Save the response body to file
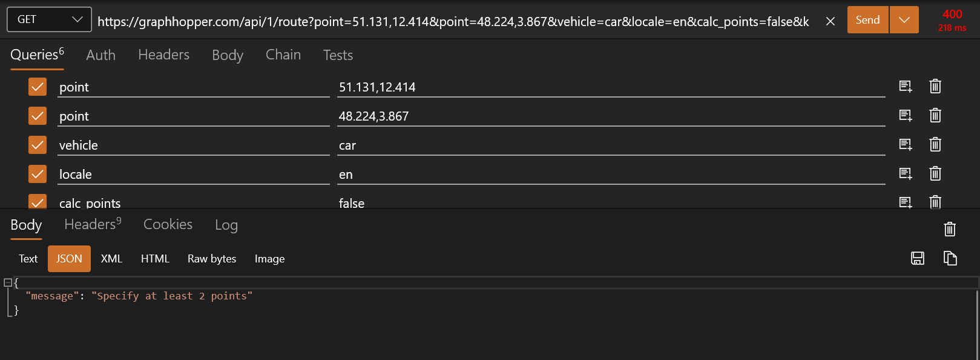 (917, 258)
